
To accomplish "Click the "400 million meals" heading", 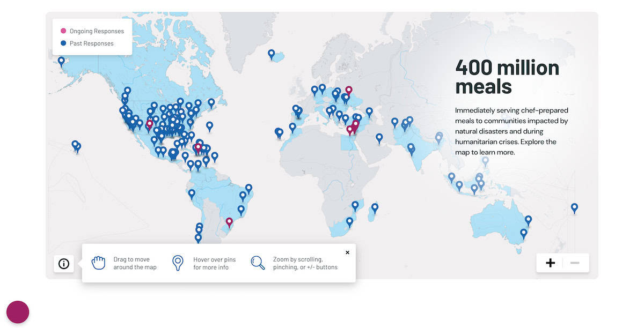I will [x=507, y=77].
